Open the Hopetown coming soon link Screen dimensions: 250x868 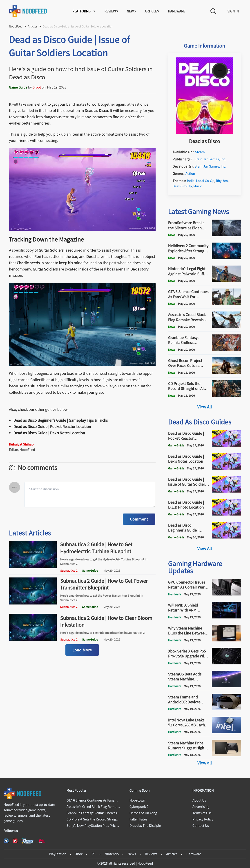(137, 800)
